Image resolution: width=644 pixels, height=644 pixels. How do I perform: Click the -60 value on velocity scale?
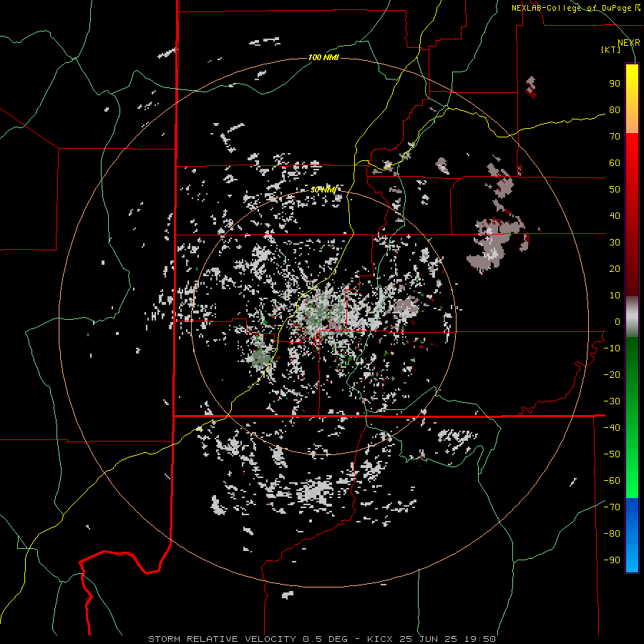[612, 481]
